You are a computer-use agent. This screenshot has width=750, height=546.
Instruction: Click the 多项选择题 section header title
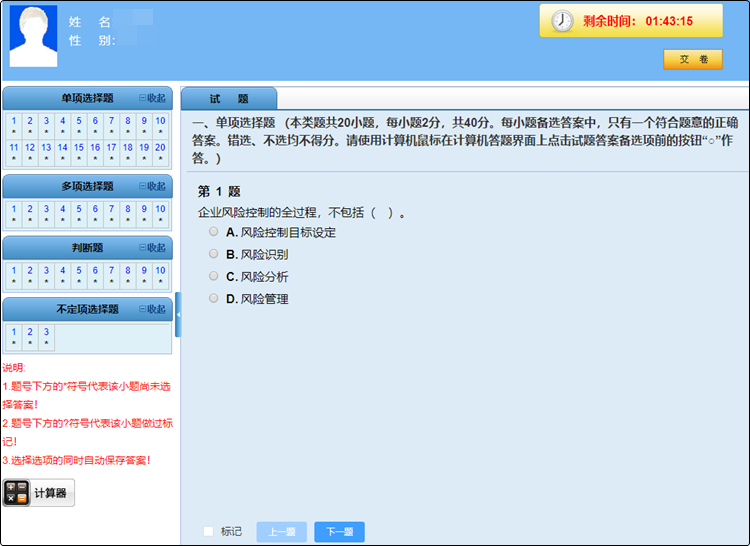coord(88,186)
